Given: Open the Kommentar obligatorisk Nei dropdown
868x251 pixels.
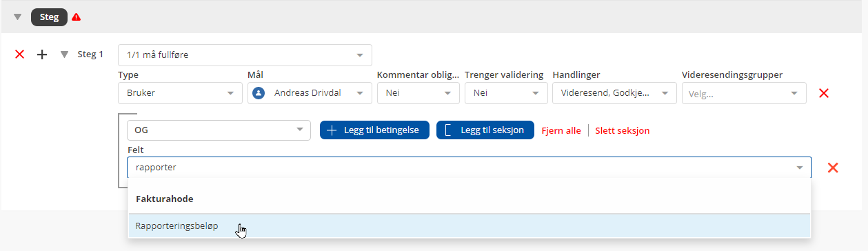Looking at the screenshot, I should [x=418, y=93].
